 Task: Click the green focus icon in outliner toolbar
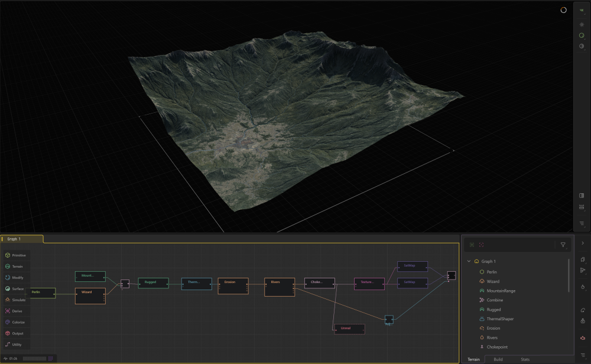point(472,245)
